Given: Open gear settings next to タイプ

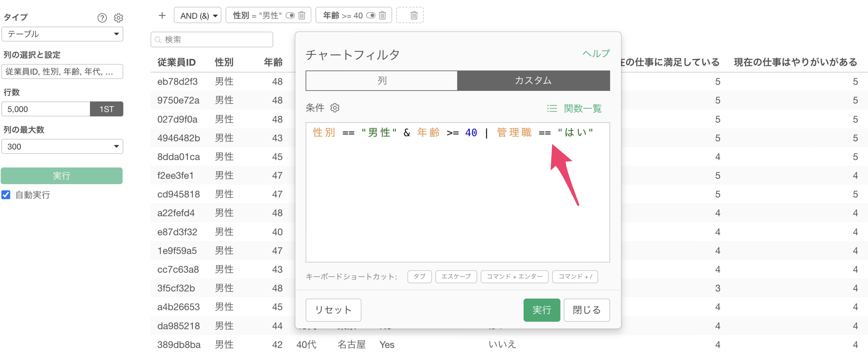Looking at the screenshot, I should (118, 18).
